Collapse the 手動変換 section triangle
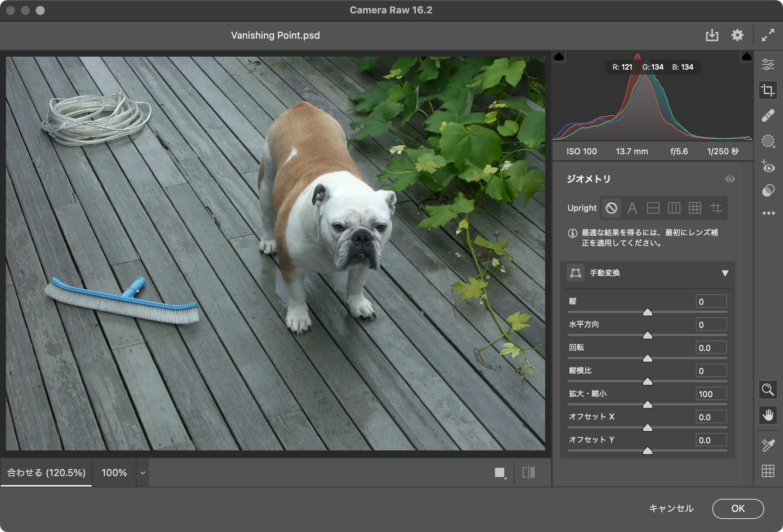 coord(725,273)
